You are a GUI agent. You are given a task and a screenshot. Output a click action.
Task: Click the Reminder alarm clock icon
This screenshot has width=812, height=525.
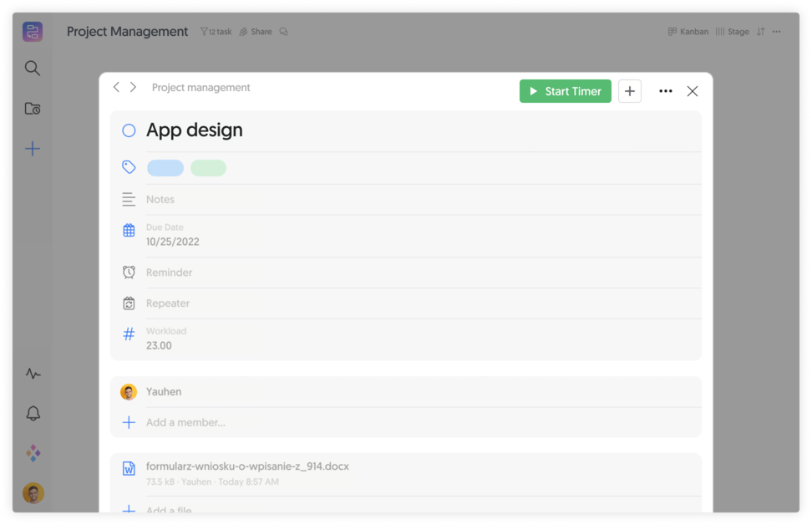click(x=128, y=272)
